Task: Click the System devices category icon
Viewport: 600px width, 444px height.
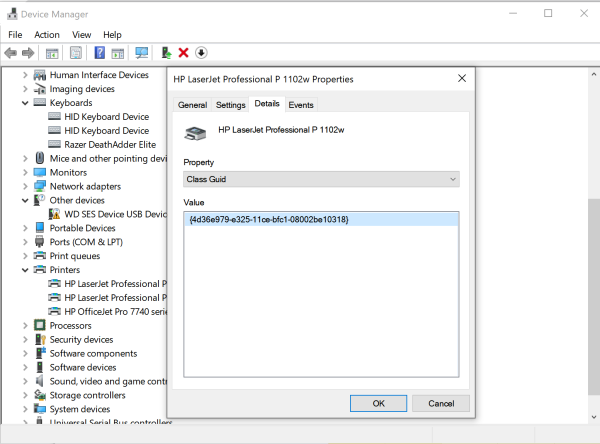Action: coord(40,409)
